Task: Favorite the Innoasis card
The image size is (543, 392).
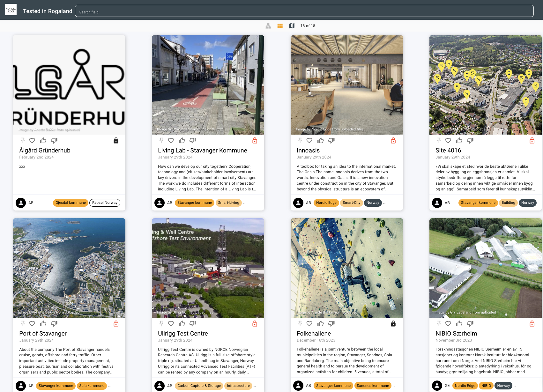Action: tap(309, 140)
